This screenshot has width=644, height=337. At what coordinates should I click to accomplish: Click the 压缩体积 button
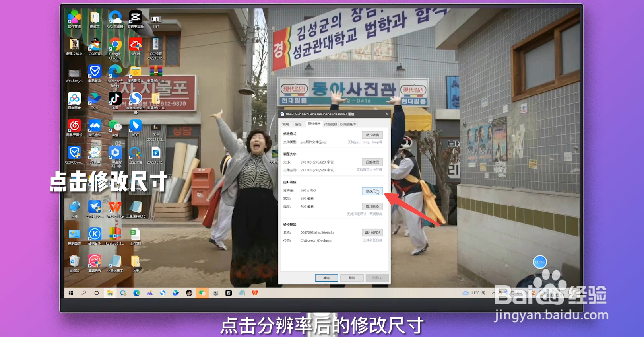(x=372, y=162)
